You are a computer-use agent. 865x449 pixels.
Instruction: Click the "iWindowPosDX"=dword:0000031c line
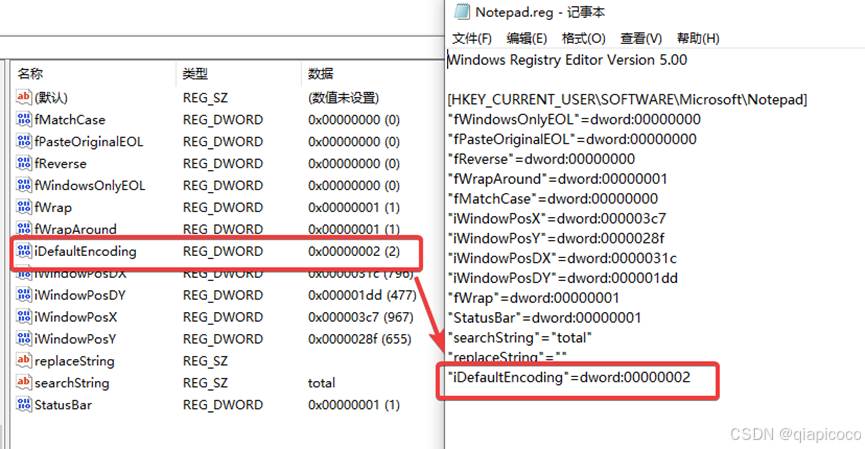(x=562, y=258)
